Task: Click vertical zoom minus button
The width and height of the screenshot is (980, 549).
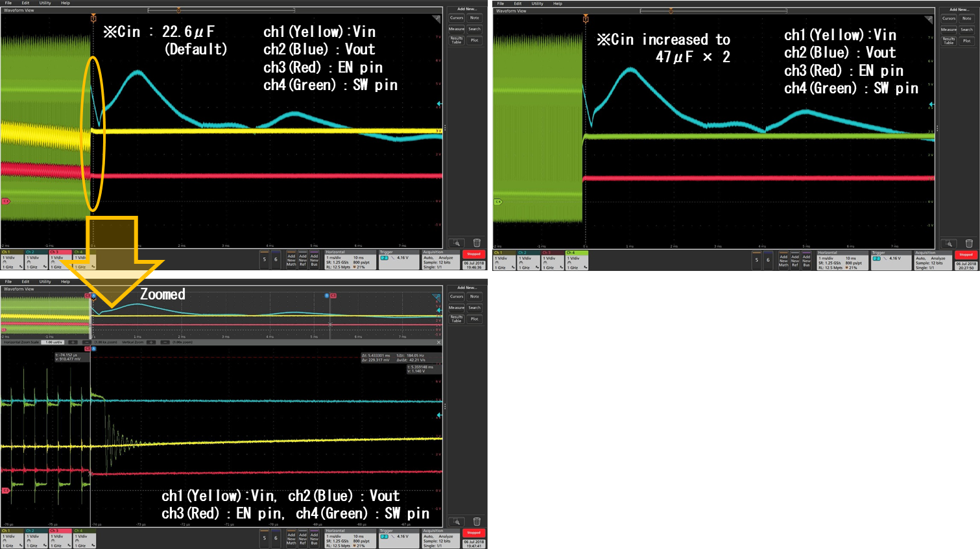Action: [165, 342]
